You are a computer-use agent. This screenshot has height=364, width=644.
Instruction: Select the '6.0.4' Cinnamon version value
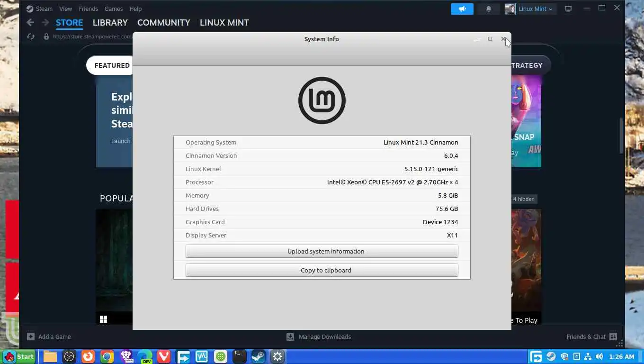(x=451, y=155)
